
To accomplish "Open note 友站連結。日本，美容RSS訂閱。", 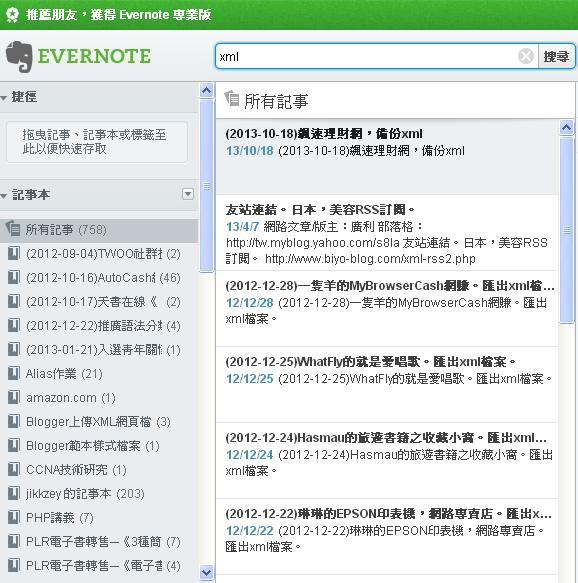I will (387, 233).
